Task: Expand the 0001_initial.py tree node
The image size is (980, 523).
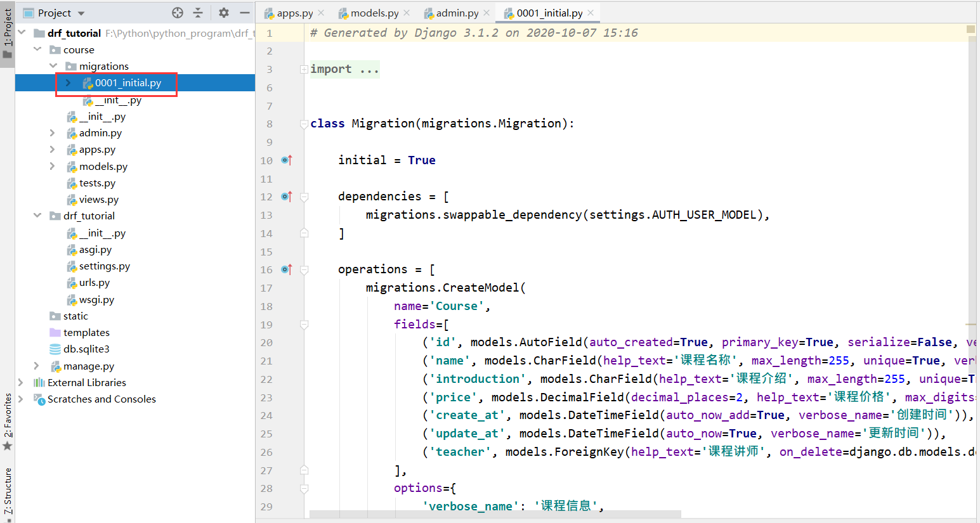Action: pyautogui.click(x=69, y=82)
